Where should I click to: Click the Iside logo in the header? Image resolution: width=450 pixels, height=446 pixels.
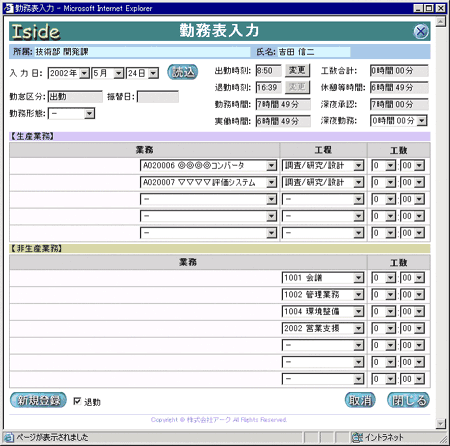(36, 32)
